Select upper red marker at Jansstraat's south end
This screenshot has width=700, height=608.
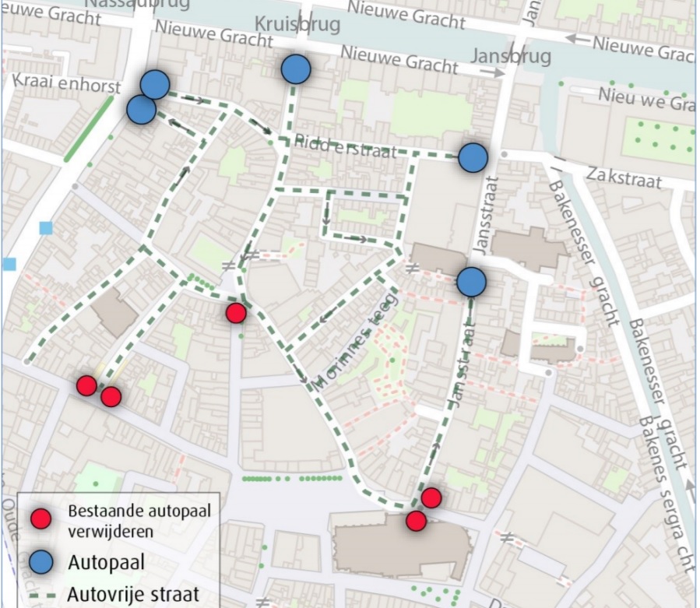click(431, 497)
